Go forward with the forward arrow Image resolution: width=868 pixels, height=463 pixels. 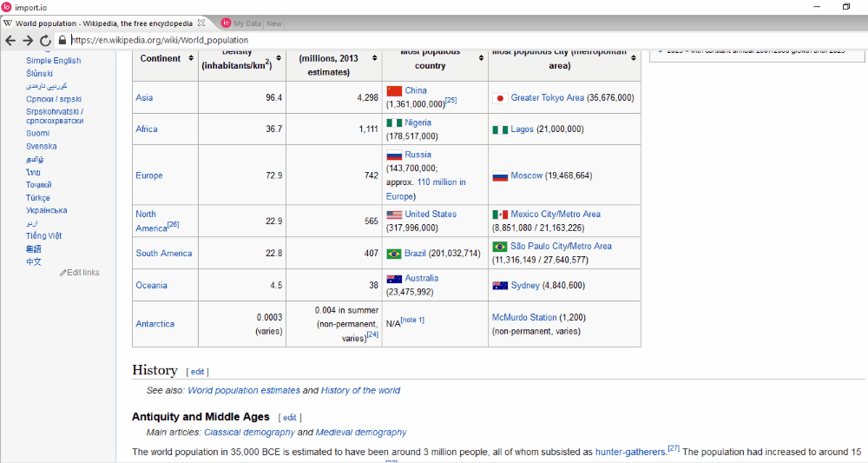pos(28,41)
